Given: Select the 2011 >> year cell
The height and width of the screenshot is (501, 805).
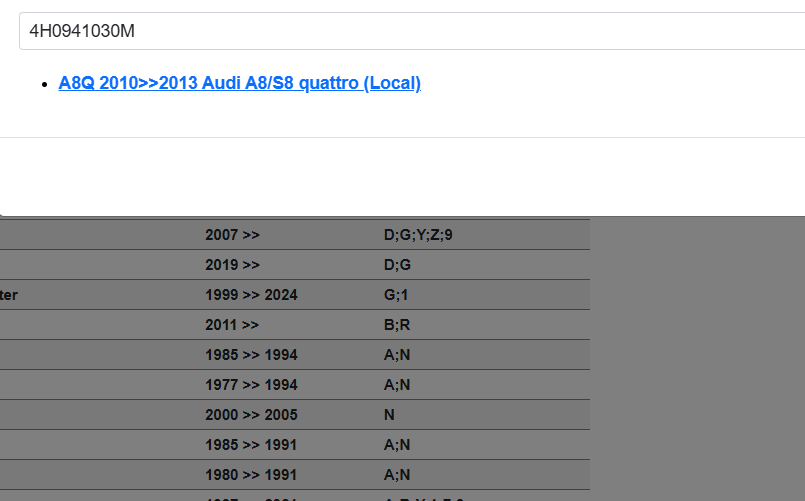Looking at the screenshot, I should pyautogui.click(x=232, y=325).
